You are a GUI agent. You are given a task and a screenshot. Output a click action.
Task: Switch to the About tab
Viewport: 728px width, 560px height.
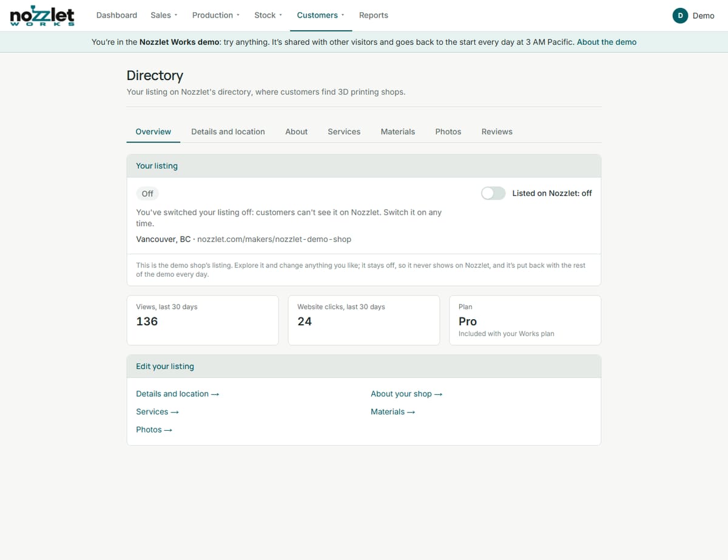click(x=297, y=132)
